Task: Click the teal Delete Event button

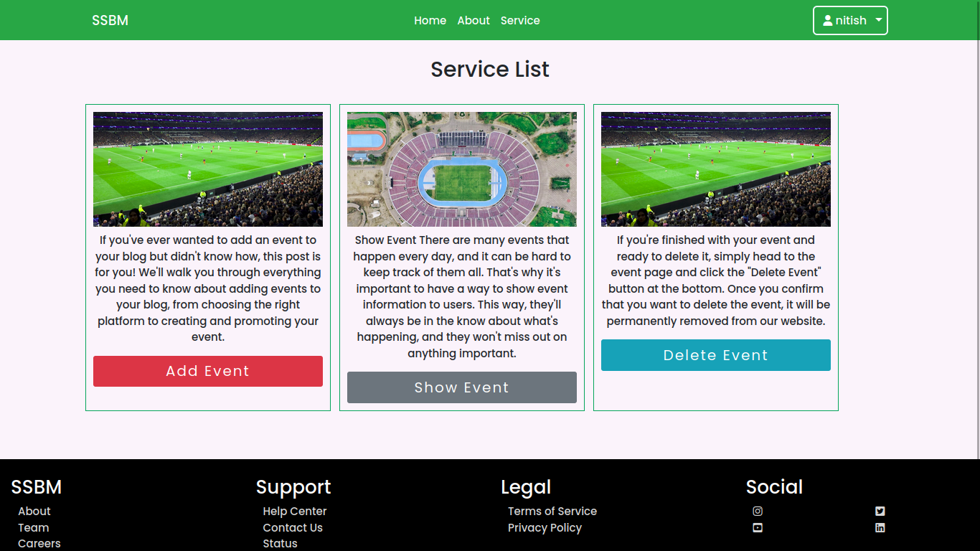Action: pos(715,355)
